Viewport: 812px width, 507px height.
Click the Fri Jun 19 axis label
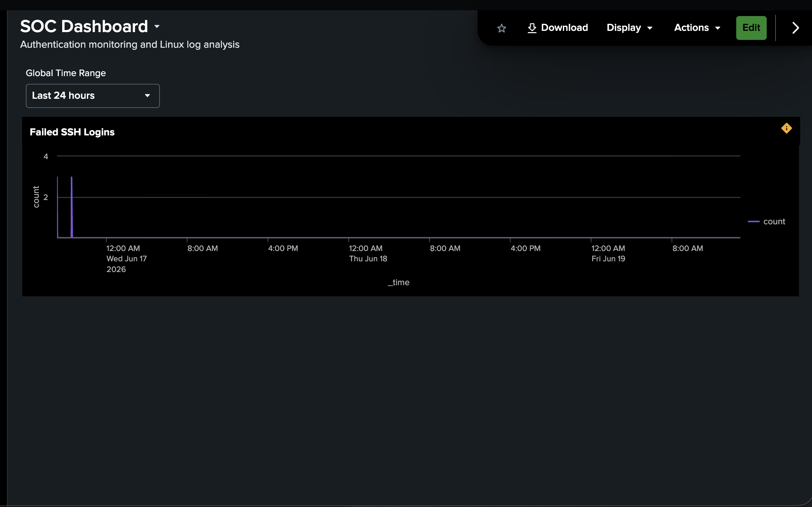tap(608, 259)
